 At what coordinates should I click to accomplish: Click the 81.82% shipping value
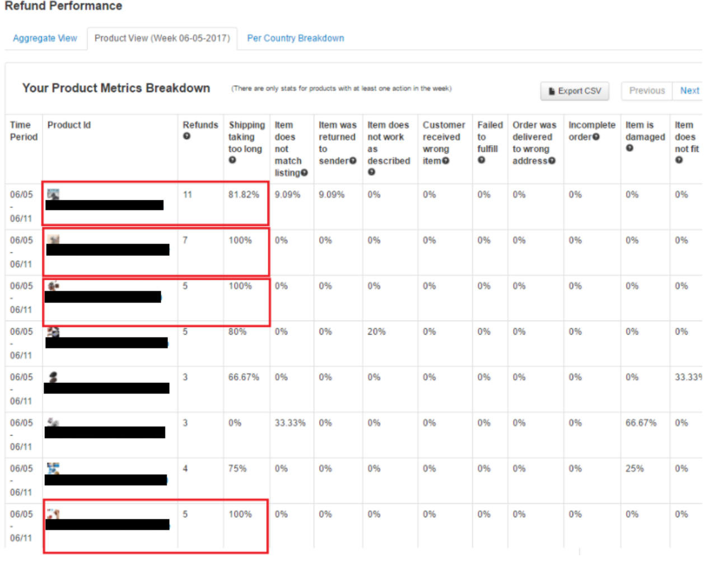[244, 195]
